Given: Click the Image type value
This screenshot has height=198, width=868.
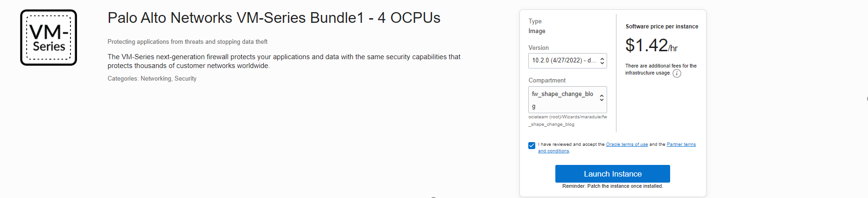Looking at the screenshot, I should [537, 31].
